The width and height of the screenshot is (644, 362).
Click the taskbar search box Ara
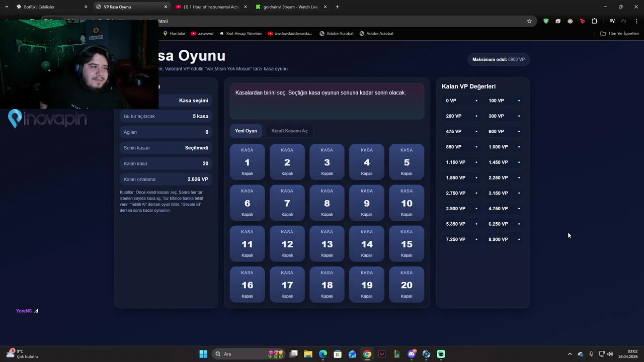[249, 354]
